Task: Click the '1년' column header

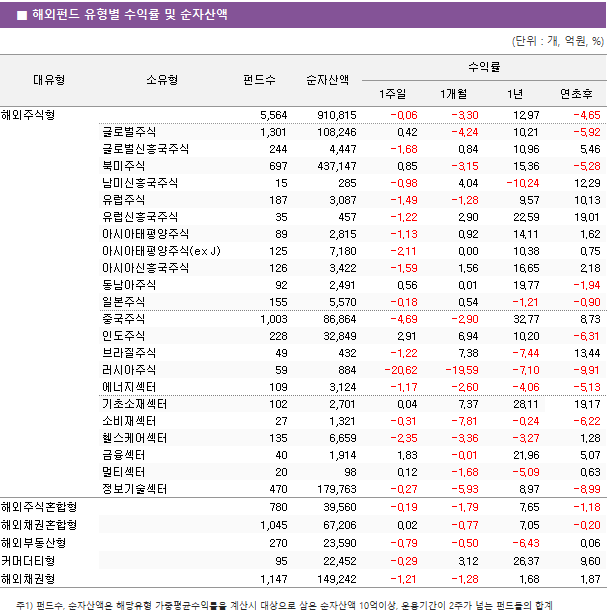Action: click(x=515, y=94)
